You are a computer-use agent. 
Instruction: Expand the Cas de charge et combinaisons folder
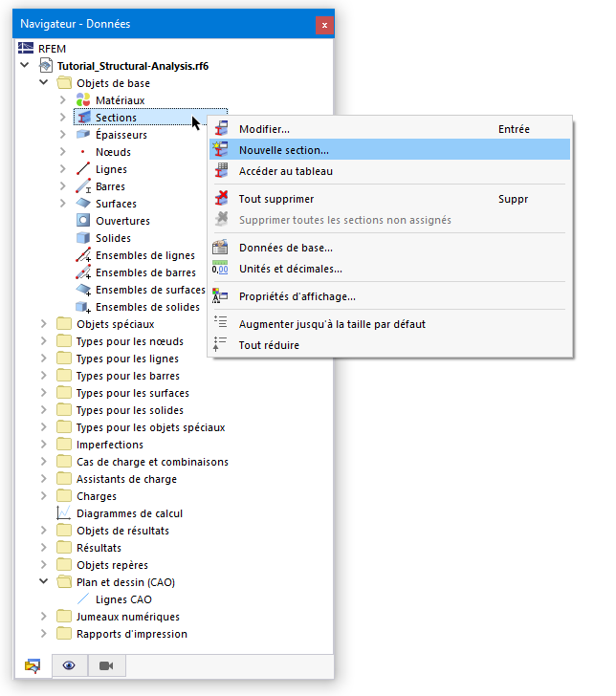[x=44, y=462]
